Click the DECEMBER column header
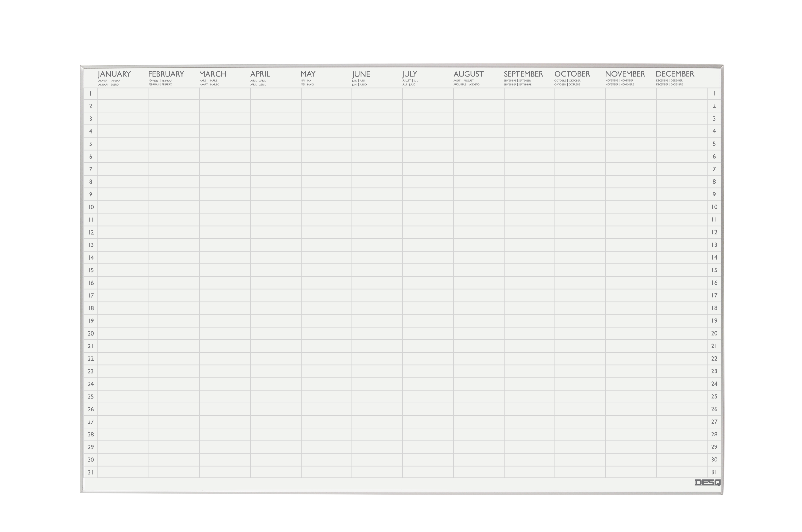The width and height of the screenshot is (802, 532). 675,74
